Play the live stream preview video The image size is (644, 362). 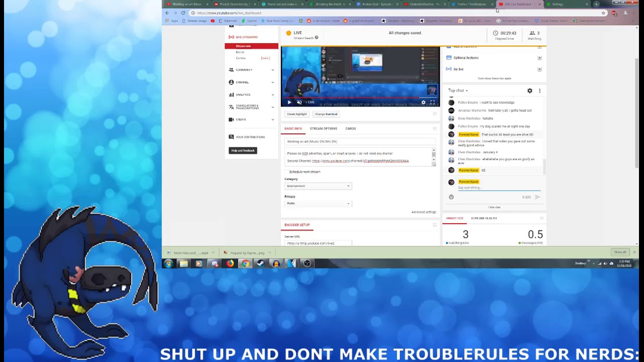click(289, 102)
